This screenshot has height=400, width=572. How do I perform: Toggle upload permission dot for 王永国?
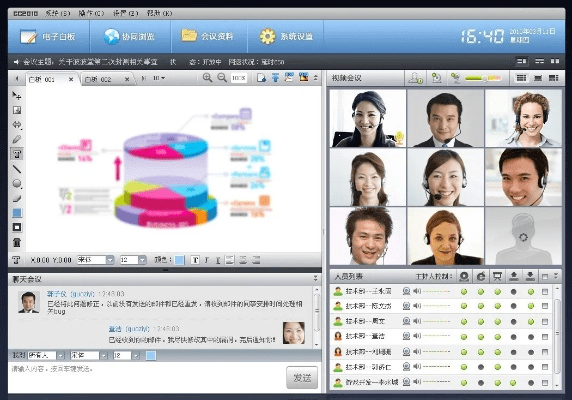click(x=514, y=292)
